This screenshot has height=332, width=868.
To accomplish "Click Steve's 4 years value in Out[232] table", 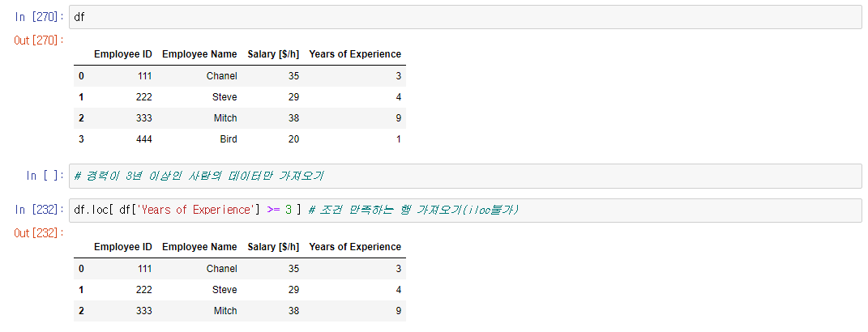I will click(x=399, y=290).
